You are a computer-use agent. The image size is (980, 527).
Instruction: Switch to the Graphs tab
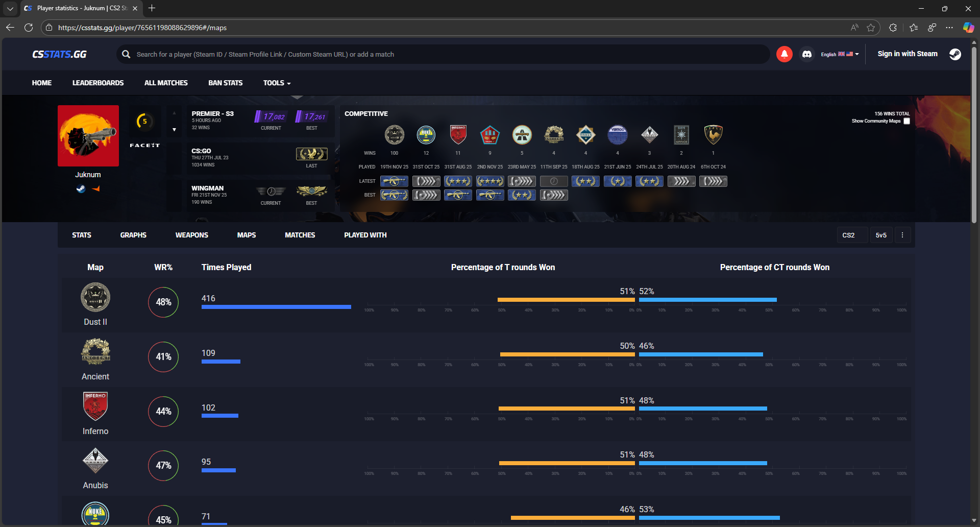point(133,235)
